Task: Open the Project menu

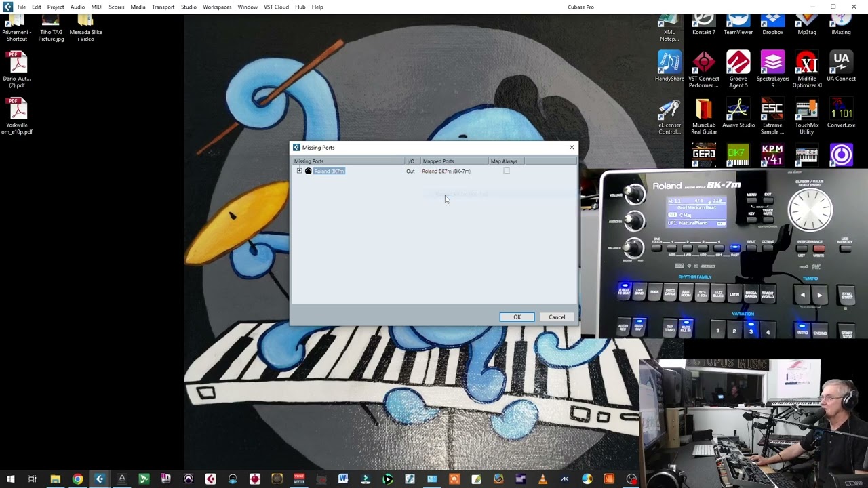Action: click(x=56, y=7)
